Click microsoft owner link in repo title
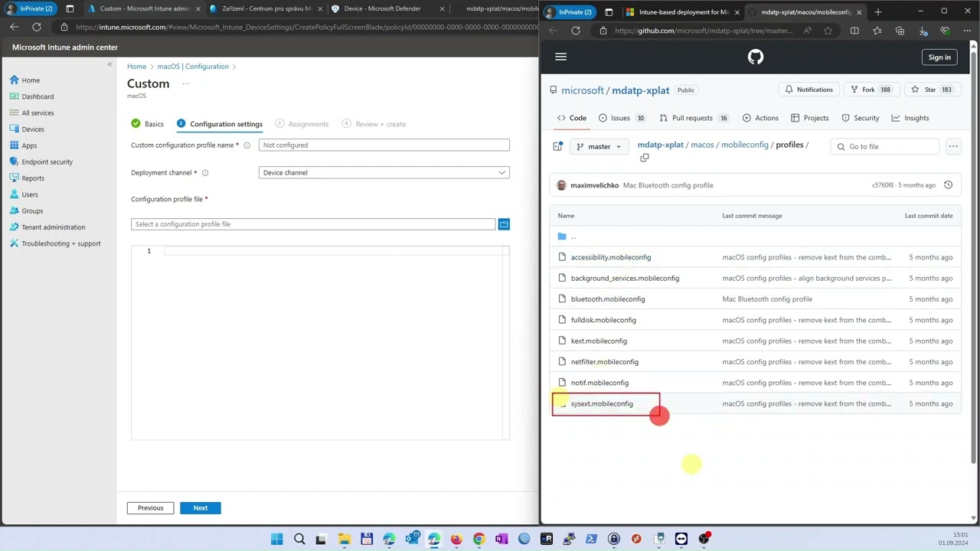 tap(583, 90)
